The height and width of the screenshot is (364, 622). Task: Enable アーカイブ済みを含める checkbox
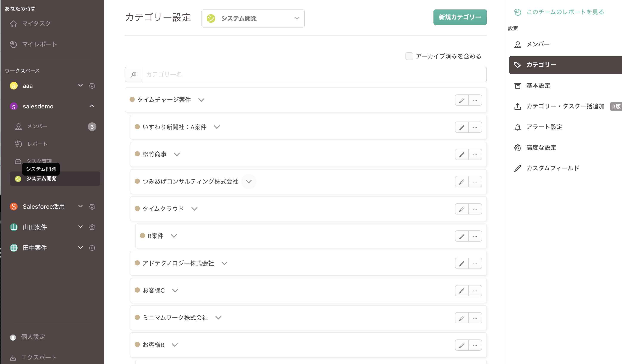(x=409, y=56)
